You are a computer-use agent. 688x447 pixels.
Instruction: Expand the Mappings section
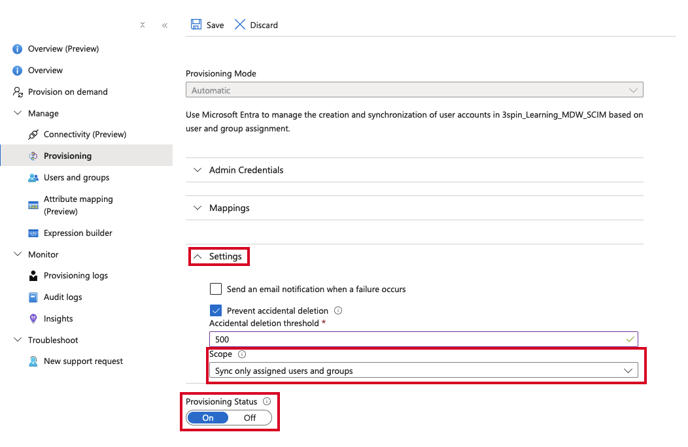click(414, 208)
